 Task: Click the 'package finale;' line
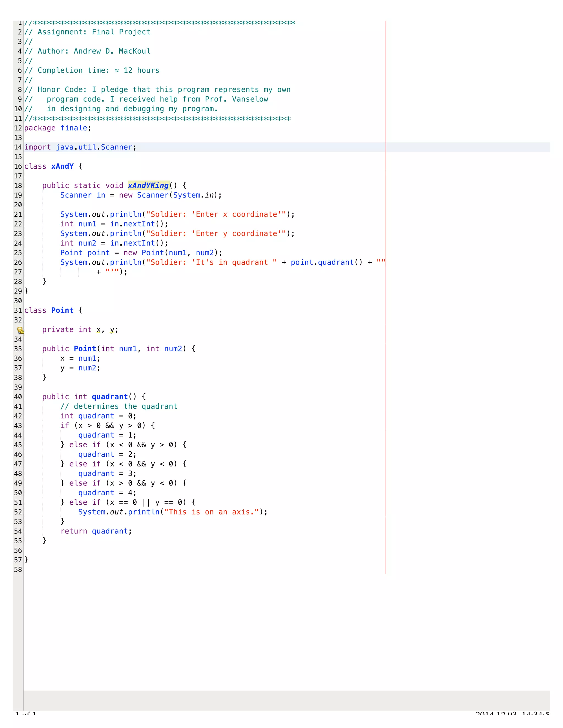[x=58, y=128]
